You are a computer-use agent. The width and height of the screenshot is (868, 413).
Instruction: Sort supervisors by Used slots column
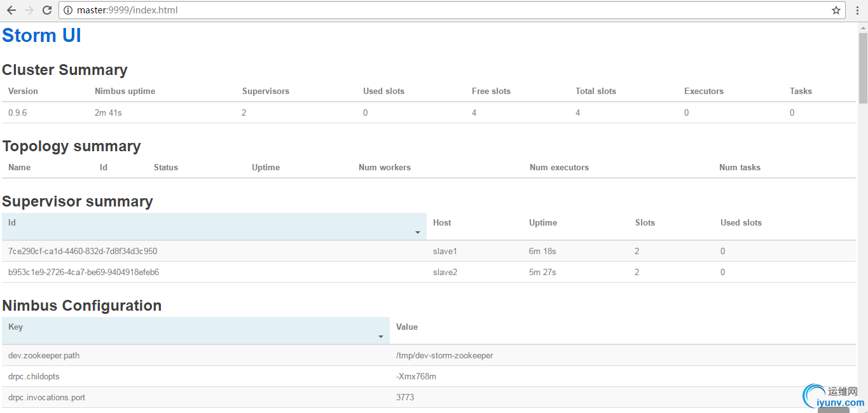coord(741,222)
